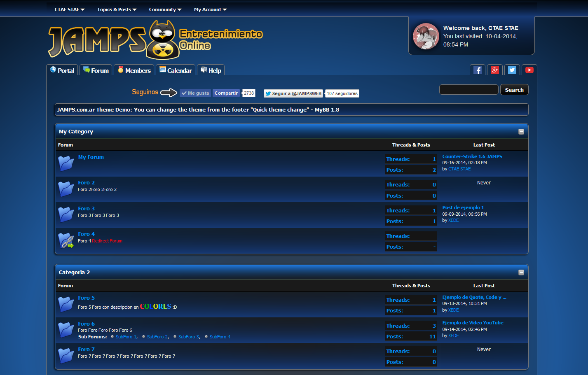Open XEDE profile under Post de ejemplo 1

(x=454, y=220)
